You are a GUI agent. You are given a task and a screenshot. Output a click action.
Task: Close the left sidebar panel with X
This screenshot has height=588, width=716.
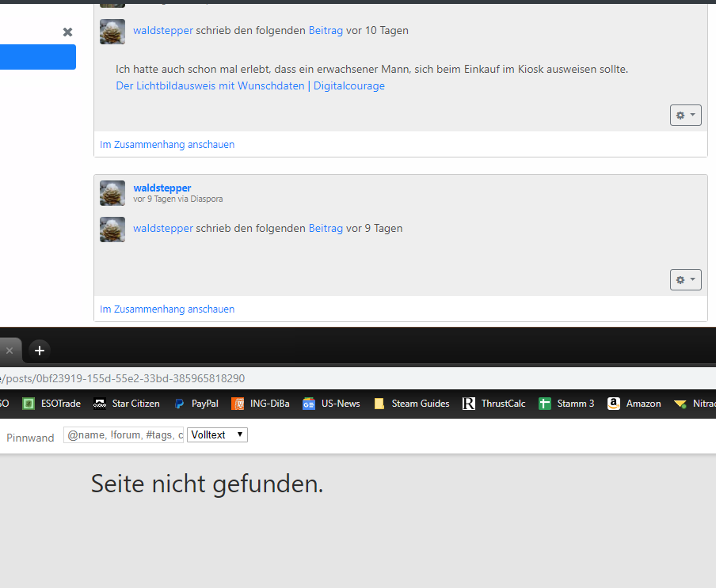point(67,32)
